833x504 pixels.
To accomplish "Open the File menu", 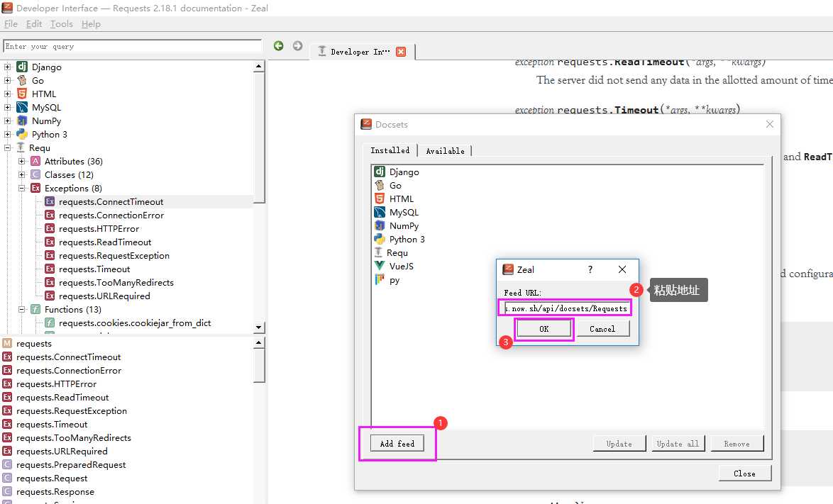I will click(11, 24).
